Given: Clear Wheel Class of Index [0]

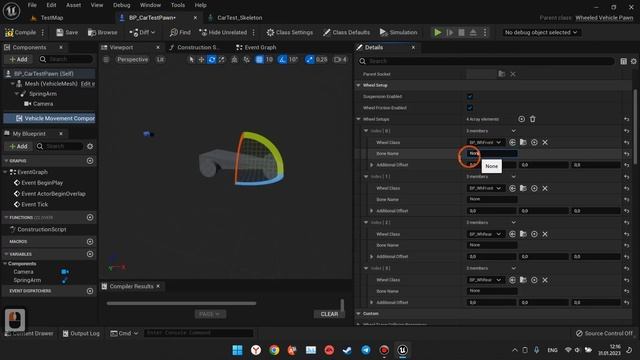Looking at the screenshot, I should (x=545, y=142).
